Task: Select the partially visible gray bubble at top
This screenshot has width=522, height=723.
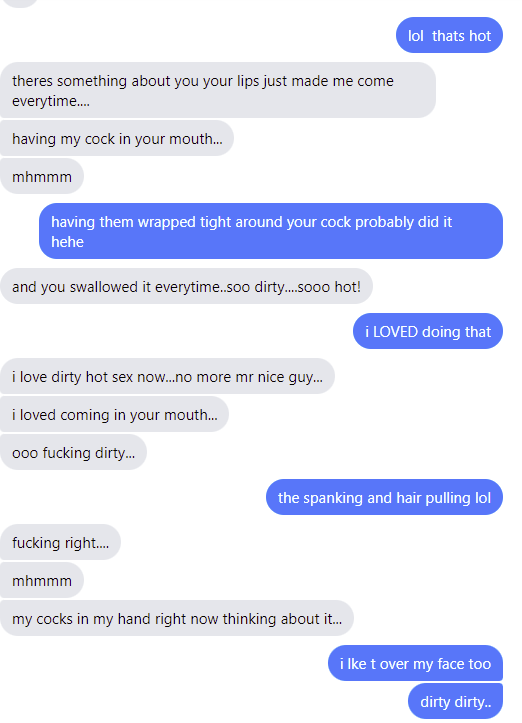Action: pyautogui.click(x=20, y=3)
